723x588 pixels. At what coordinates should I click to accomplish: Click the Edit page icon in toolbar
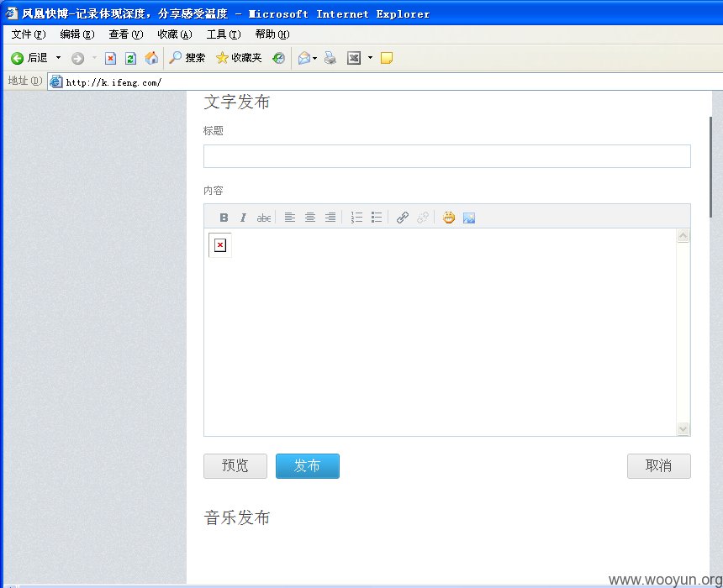(354, 58)
